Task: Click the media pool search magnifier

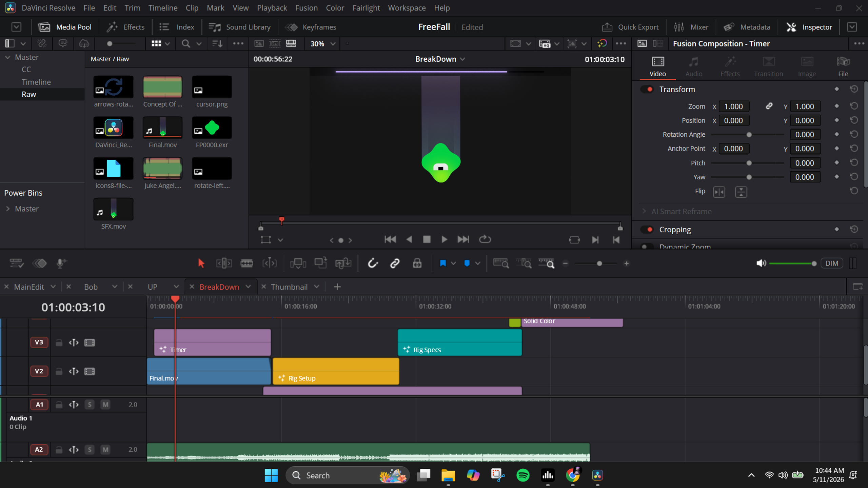Action: [x=186, y=44]
